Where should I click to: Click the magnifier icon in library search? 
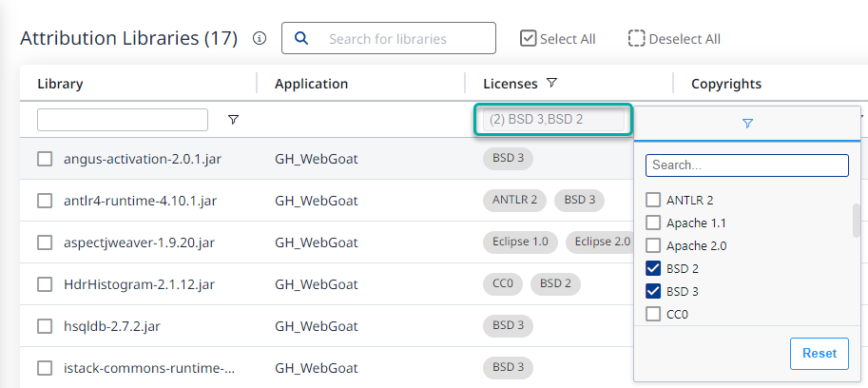[x=301, y=39]
